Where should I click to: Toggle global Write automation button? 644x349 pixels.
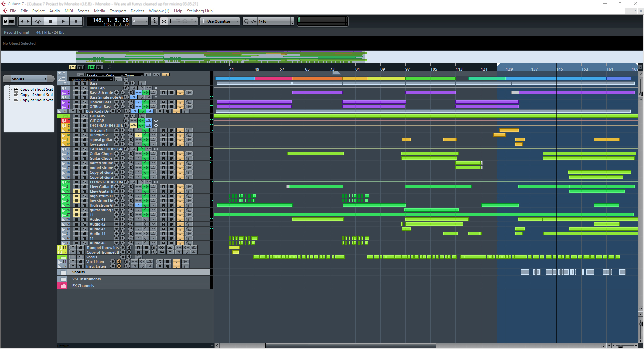[x=100, y=67]
